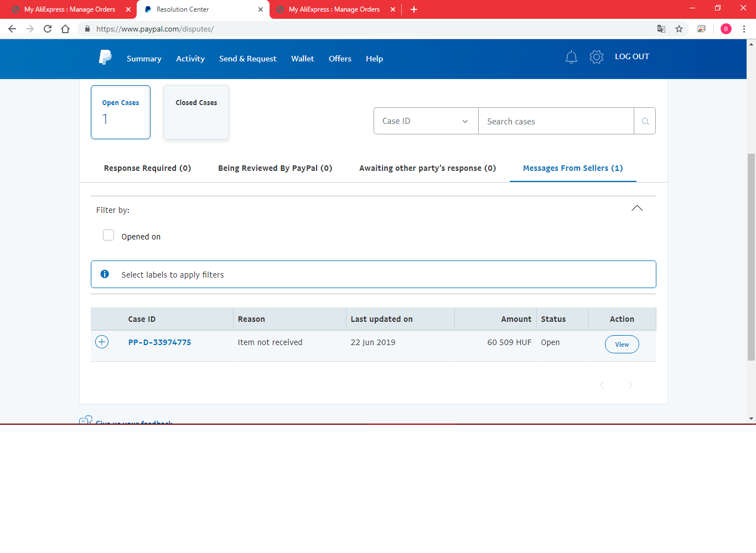
Task: Select Messages From Sellers (1) tab
Action: click(573, 168)
